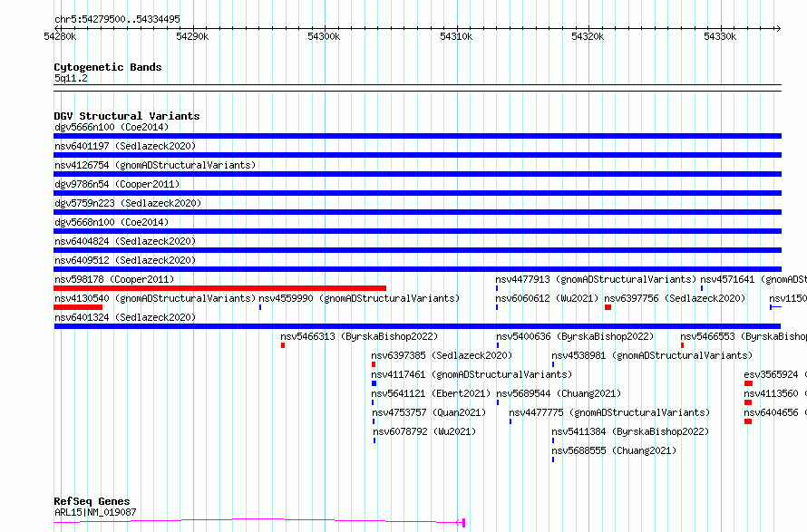Select nsv6409512 (Sedlazeck2020) label

pos(125,260)
